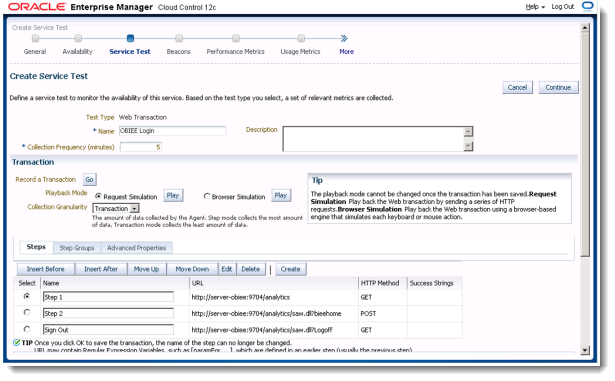The image size is (615, 381).
Task: Switch to the Step Groups tab
Action: click(77, 248)
